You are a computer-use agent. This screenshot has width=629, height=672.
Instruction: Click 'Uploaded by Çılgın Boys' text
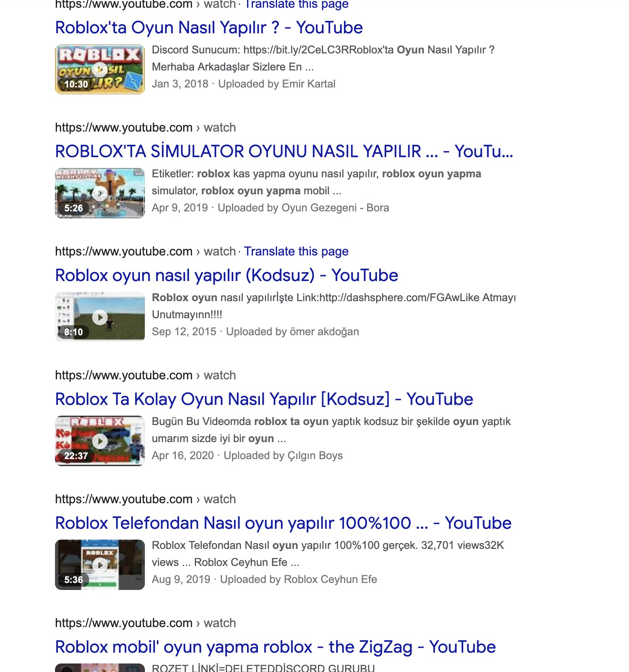(x=283, y=456)
